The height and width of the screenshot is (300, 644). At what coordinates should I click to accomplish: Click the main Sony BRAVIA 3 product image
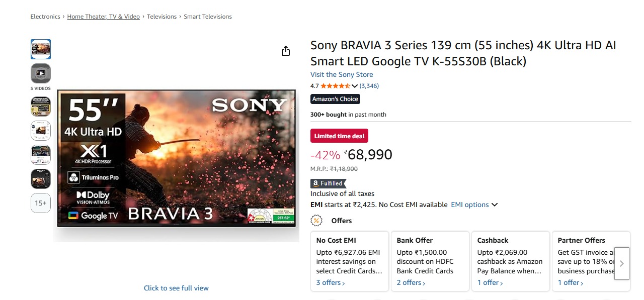(176, 158)
